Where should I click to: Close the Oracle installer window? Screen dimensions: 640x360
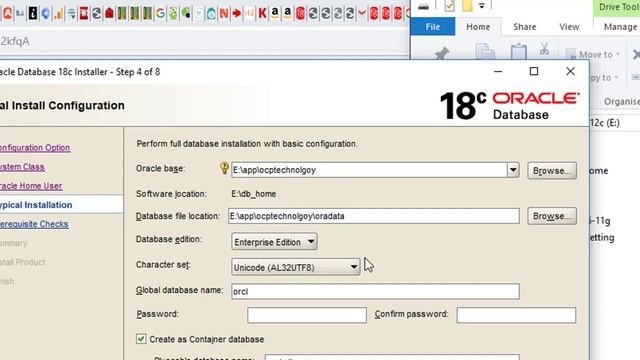(570, 71)
